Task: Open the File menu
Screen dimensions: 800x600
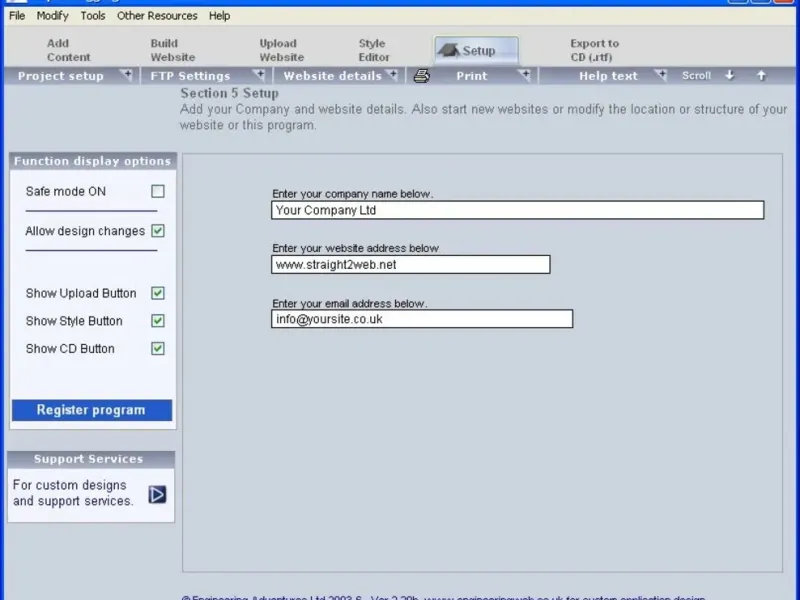Action: [17, 16]
